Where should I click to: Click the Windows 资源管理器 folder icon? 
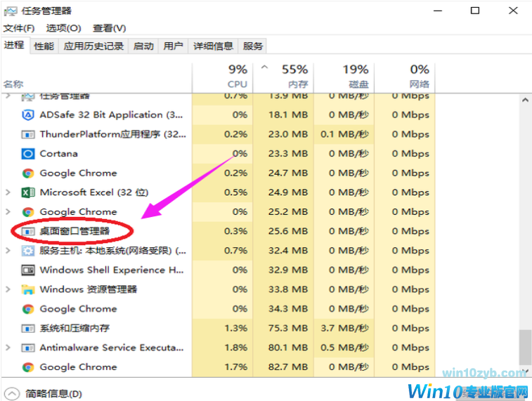coord(28,289)
